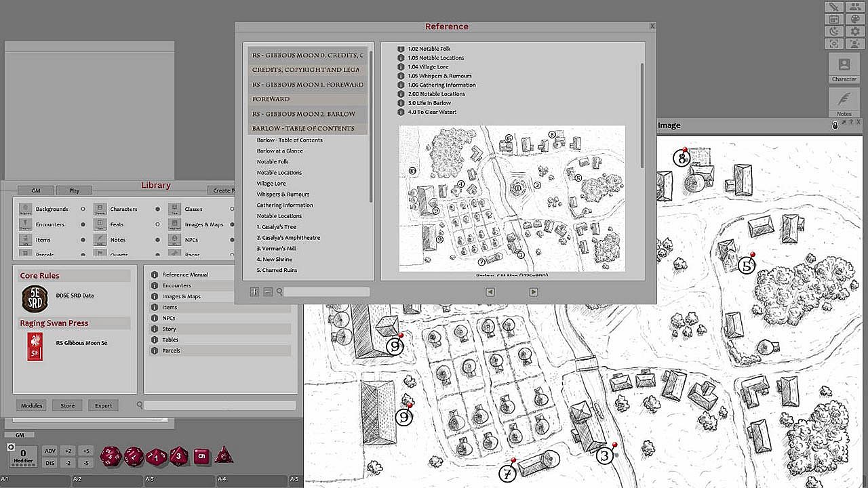Toggle the Characters sidebar radio
Viewport: 868px width, 488px height.
click(x=157, y=209)
